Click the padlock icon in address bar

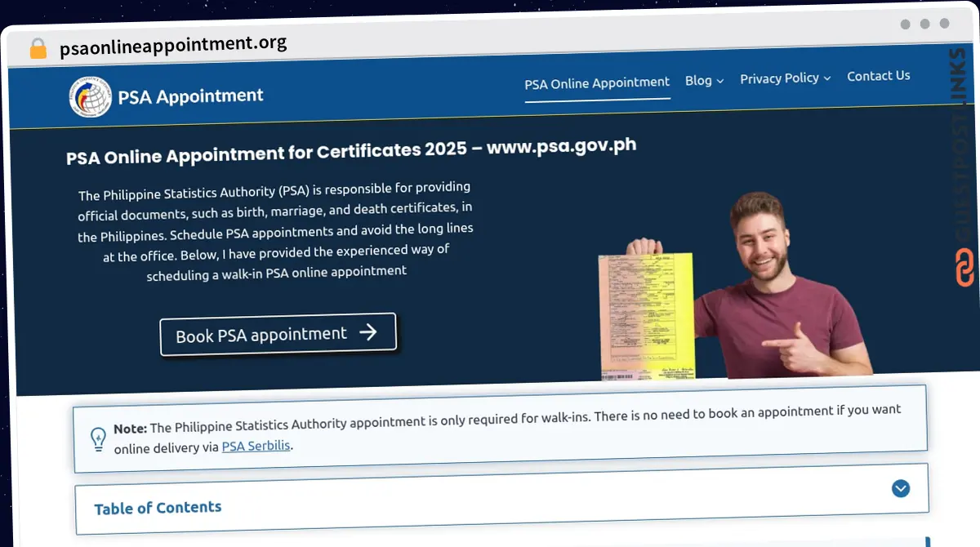click(x=38, y=48)
